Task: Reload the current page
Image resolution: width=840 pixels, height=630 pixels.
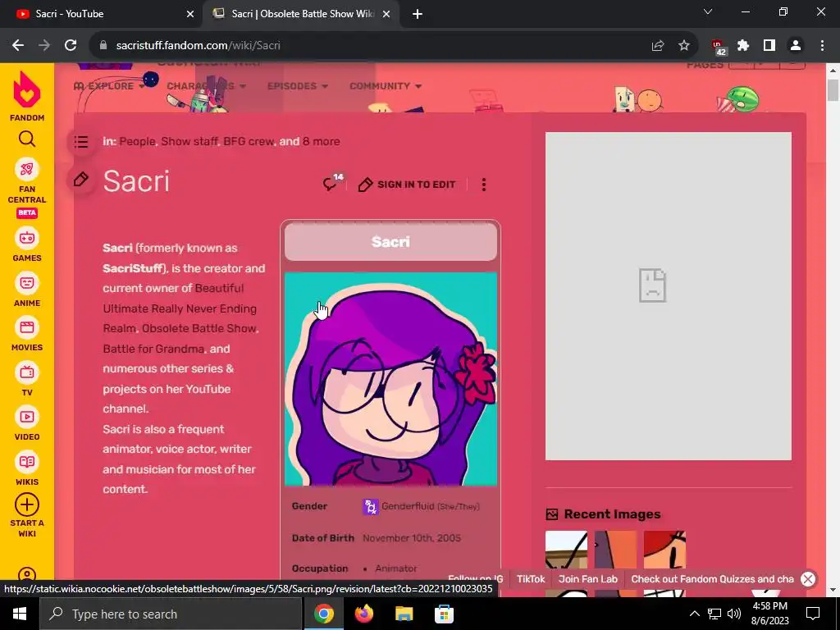Action: pos(71,46)
